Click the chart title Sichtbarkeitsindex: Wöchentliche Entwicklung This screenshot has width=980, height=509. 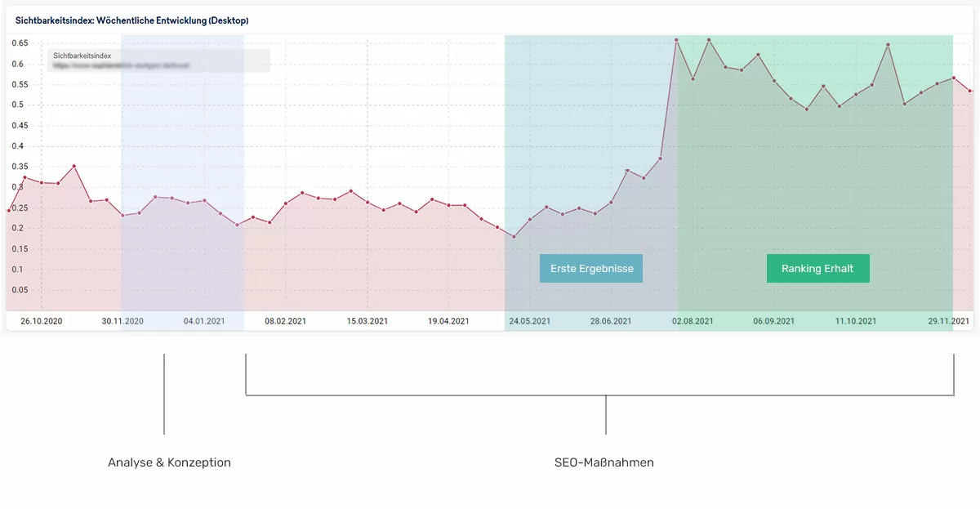(133, 19)
